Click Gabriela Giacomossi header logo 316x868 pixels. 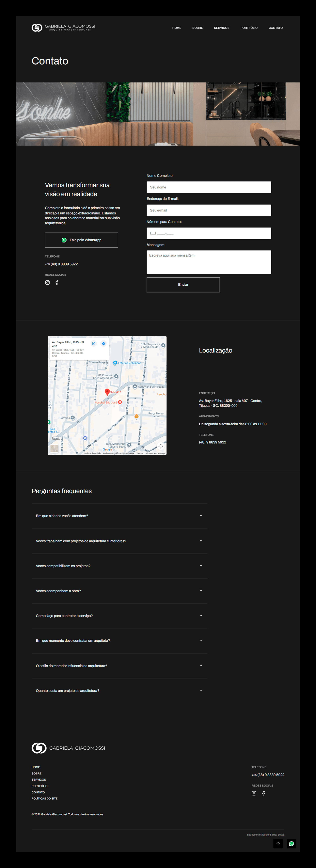point(63,28)
